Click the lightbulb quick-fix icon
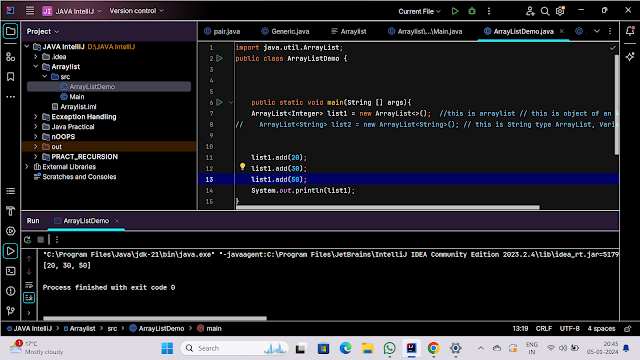Screen dimensions: 640x360 pyautogui.click(x=242, y=167)
